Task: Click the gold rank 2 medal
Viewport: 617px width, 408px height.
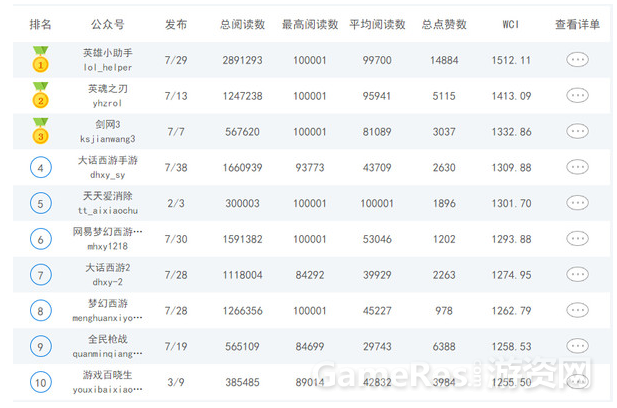Action: click(41, 96)
